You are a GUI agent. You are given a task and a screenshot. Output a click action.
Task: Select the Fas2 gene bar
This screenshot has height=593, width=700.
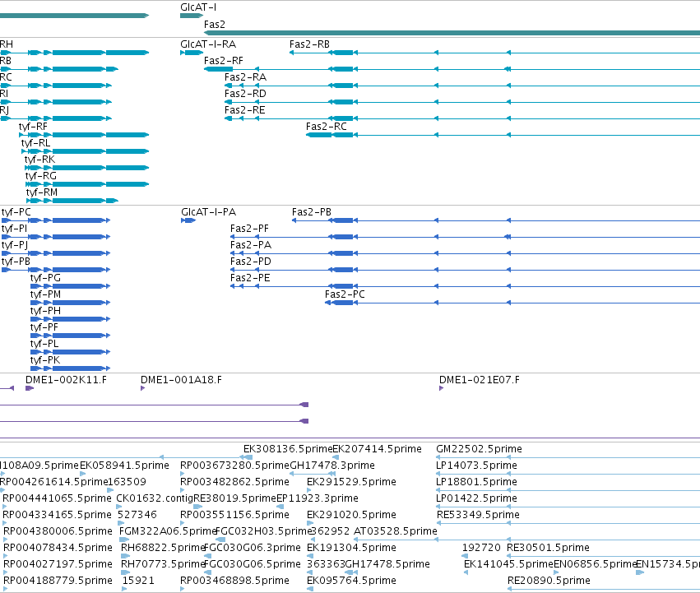click(452, 33)
